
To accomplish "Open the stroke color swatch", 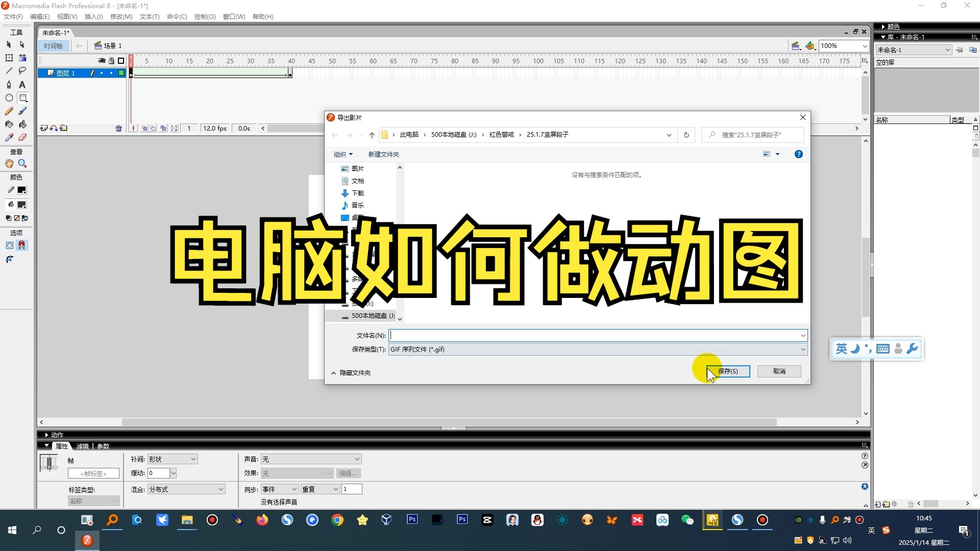I will coord(22,190).
